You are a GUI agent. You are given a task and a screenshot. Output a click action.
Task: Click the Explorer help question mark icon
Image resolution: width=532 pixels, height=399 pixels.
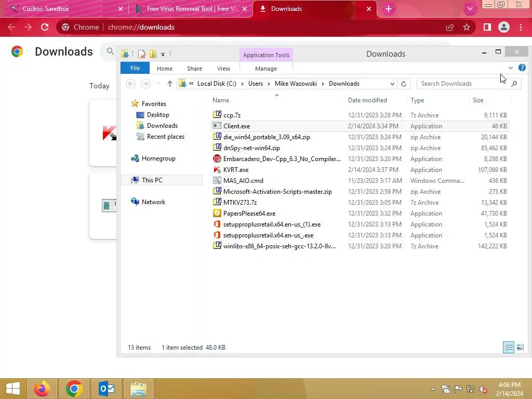coord(522,68)
